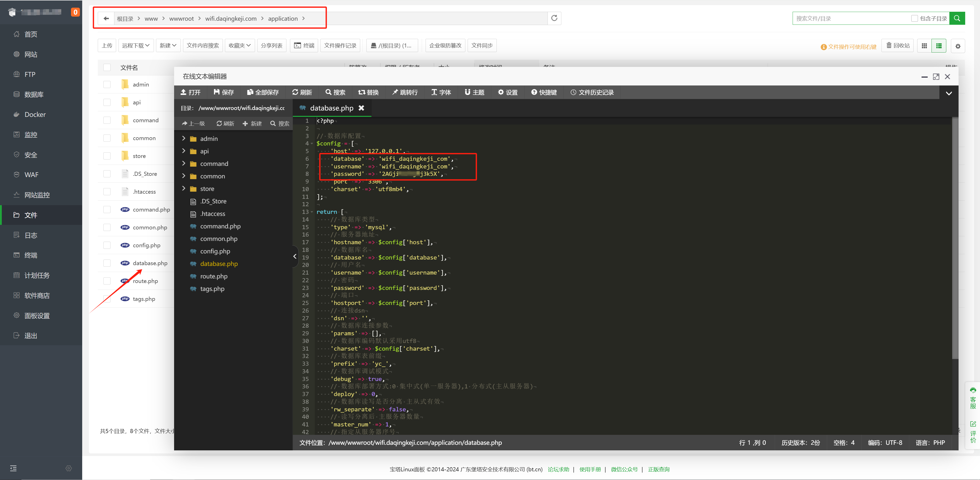Open route.php in editor tree

tap(214, 276)
